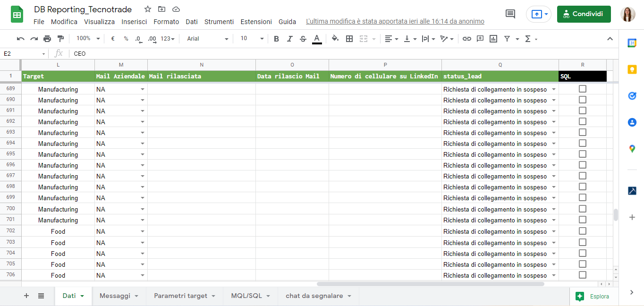The width and height of the screenshot is (644, 306).
Task: Switch to the MQL/SQL sheet tab
Action: click(x=251, y=296)
